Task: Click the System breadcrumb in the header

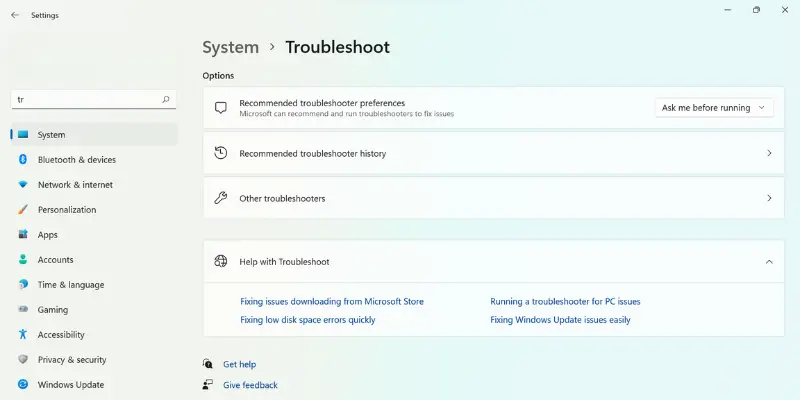Action: 231,47
